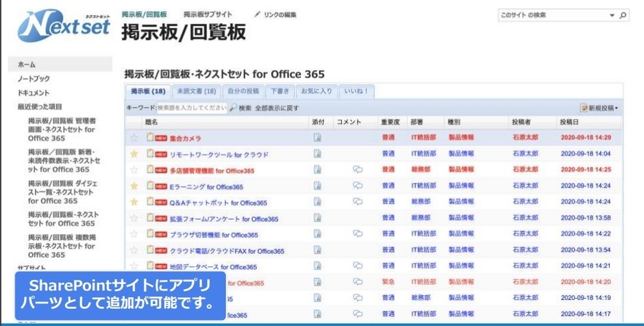Viewport: 644px width, 326px height.
Task: Open ノートブック in the left navigation
Action: pos(34,79)
